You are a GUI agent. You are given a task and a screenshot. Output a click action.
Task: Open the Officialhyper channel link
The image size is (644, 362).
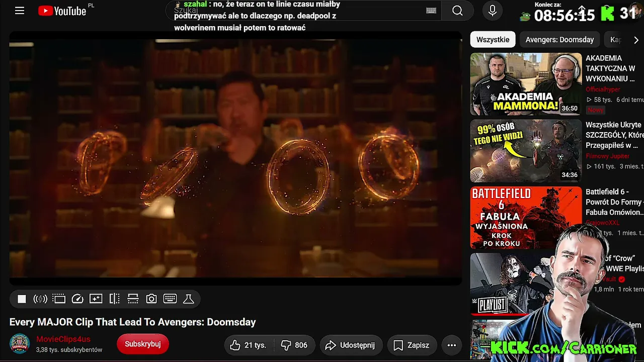pyautogui.click(x=603, y=89)
